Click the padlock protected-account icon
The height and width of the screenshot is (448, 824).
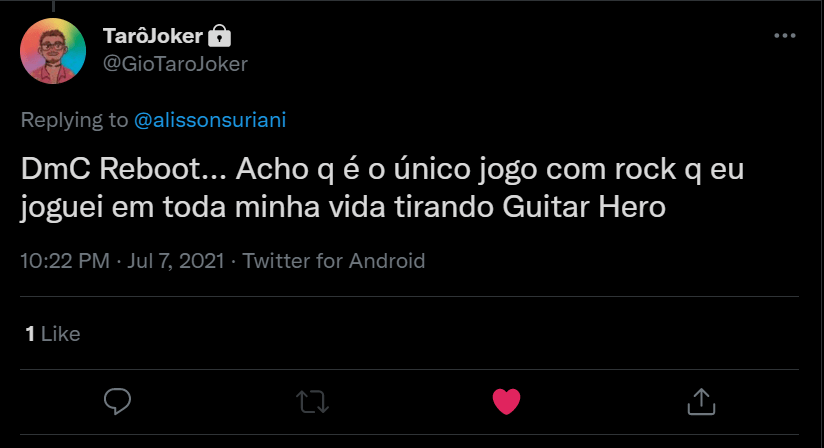[x=220, y=37]
